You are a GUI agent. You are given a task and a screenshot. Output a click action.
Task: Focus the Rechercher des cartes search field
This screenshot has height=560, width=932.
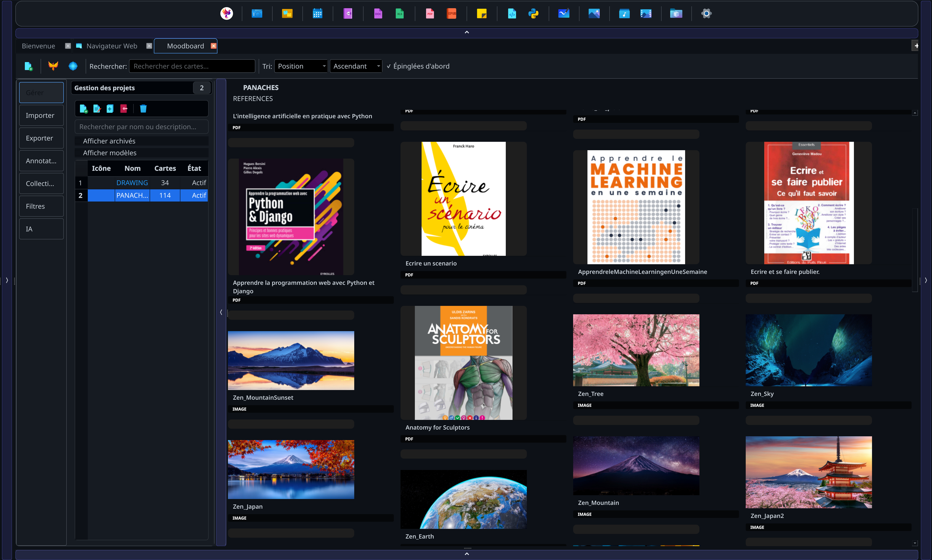click(192, 66)
